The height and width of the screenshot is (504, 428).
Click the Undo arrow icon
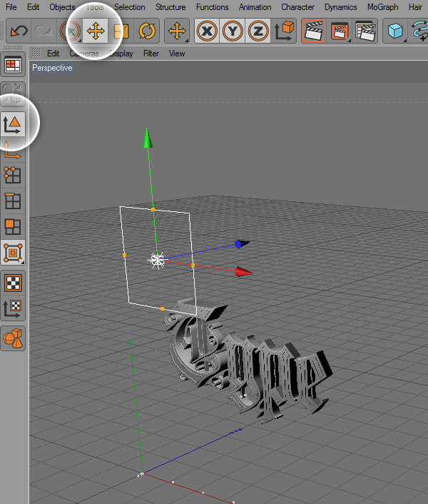19,31
